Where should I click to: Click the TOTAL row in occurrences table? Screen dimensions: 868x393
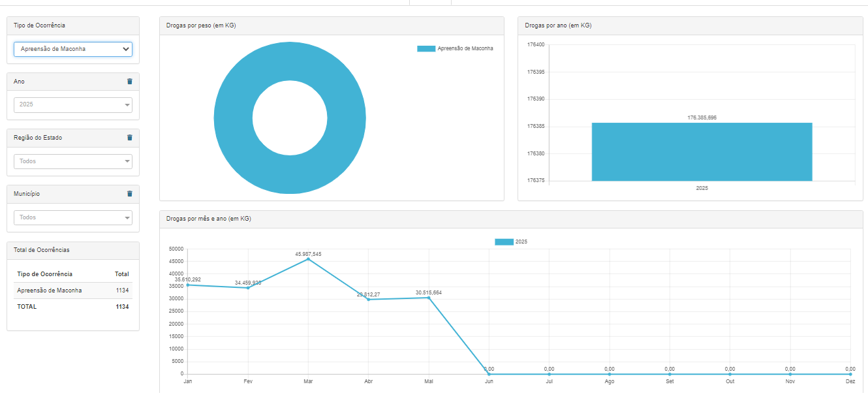[72, 307]
